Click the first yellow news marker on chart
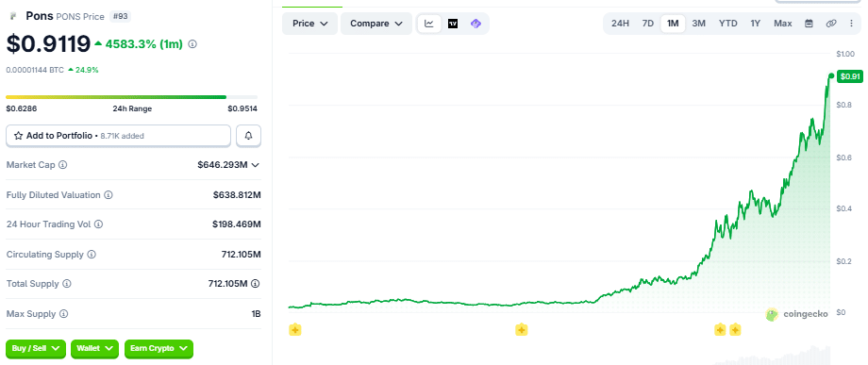 [295, 330]
